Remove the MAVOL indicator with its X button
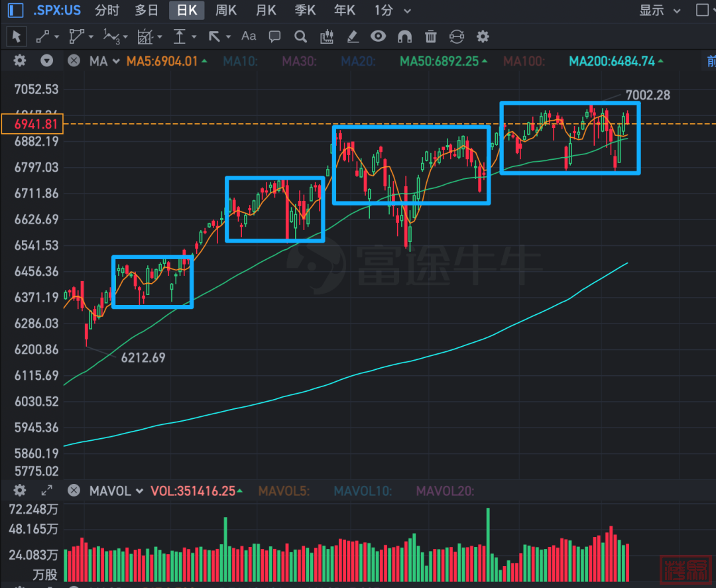Image resolution: width=716 pixels, height=588 pixels. pyautogui.click(x=74, y=491)
